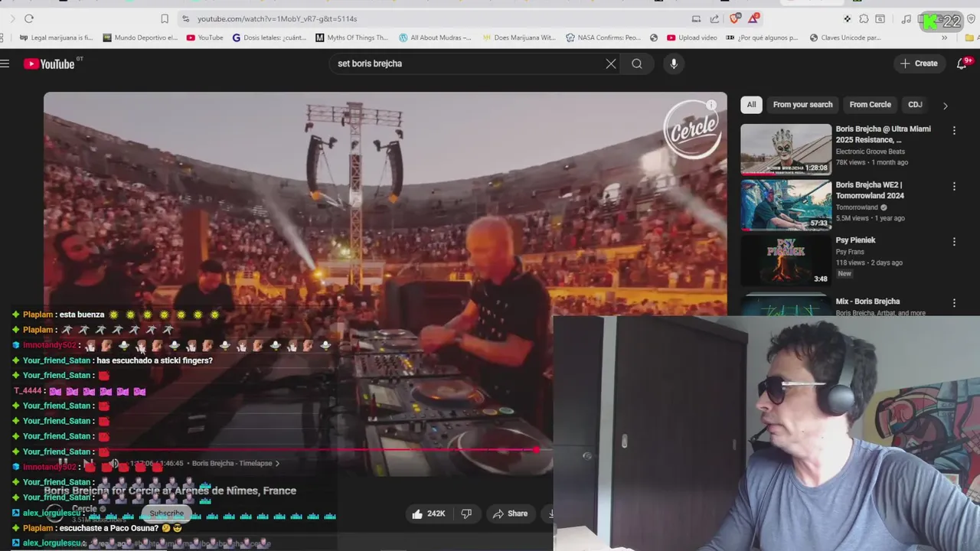The width and height of the screenshot is (980, 551).
Task: Show more chips with right arrow
Action: click(945, 106)
